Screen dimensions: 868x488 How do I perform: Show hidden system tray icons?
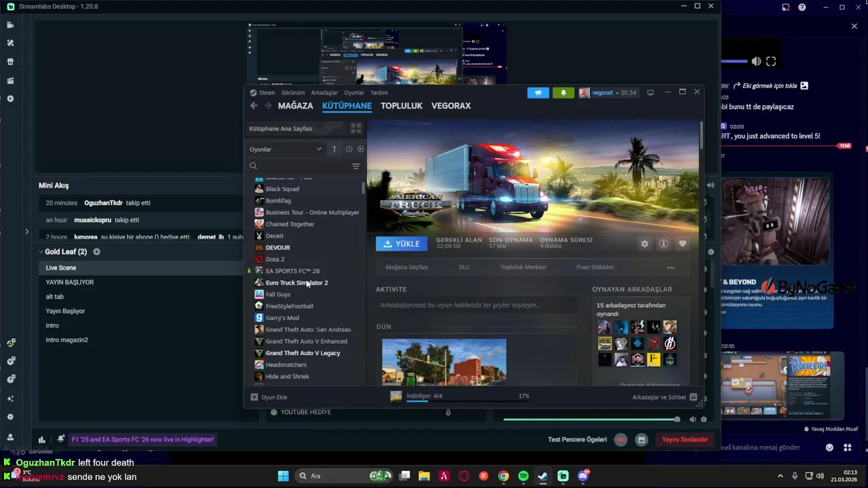(x=780, y=476)
